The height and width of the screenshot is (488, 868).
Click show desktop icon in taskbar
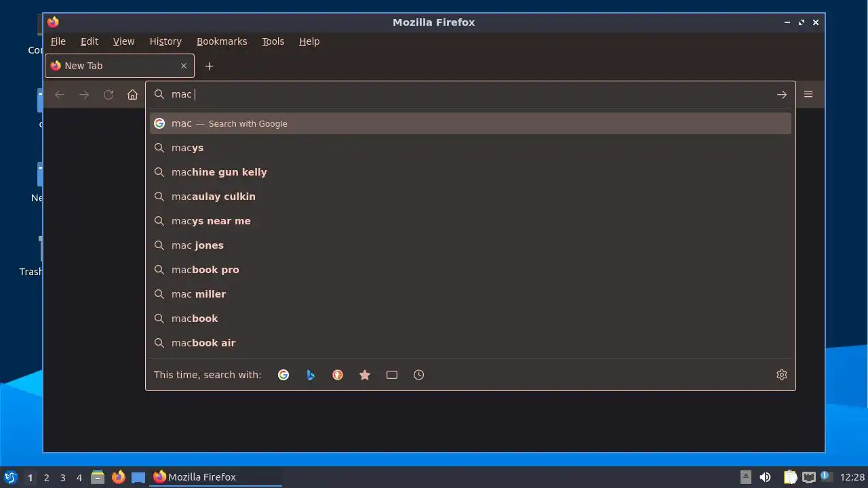[x=138, y=477]
